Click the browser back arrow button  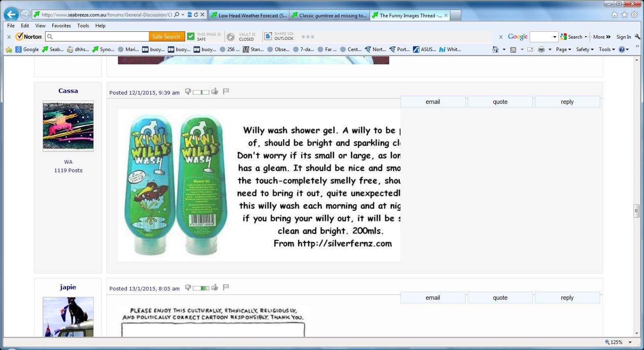tap(11, 15)
